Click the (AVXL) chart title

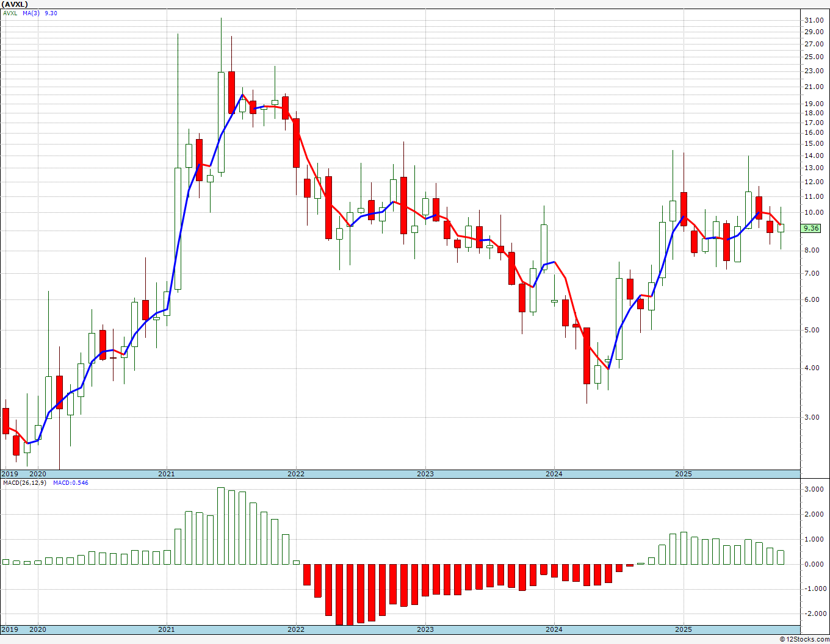(13, 4)
